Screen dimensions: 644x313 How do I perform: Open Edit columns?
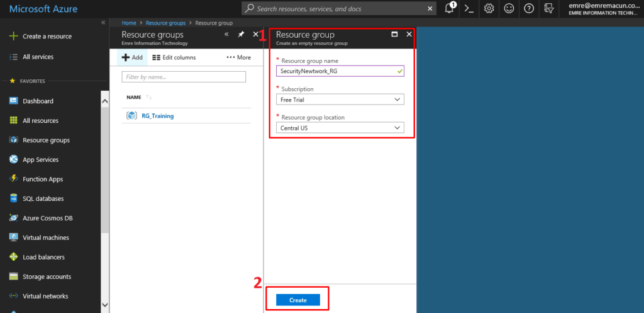(174, 57)
